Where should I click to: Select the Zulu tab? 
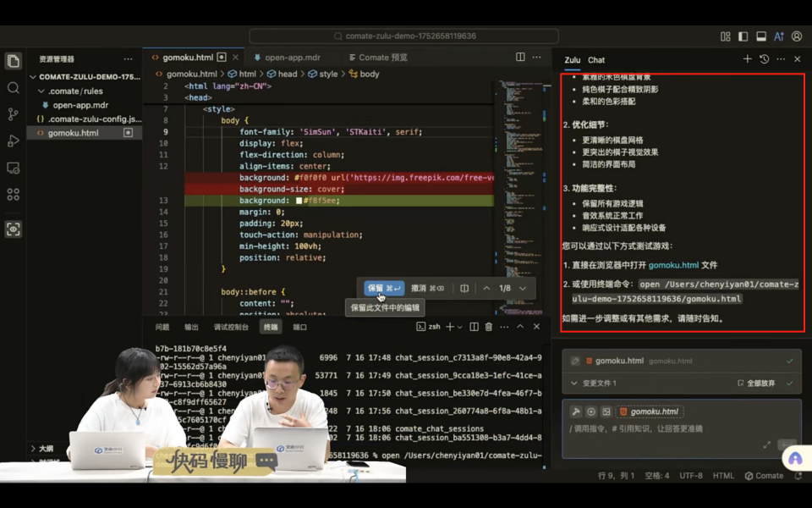(573, 60)
